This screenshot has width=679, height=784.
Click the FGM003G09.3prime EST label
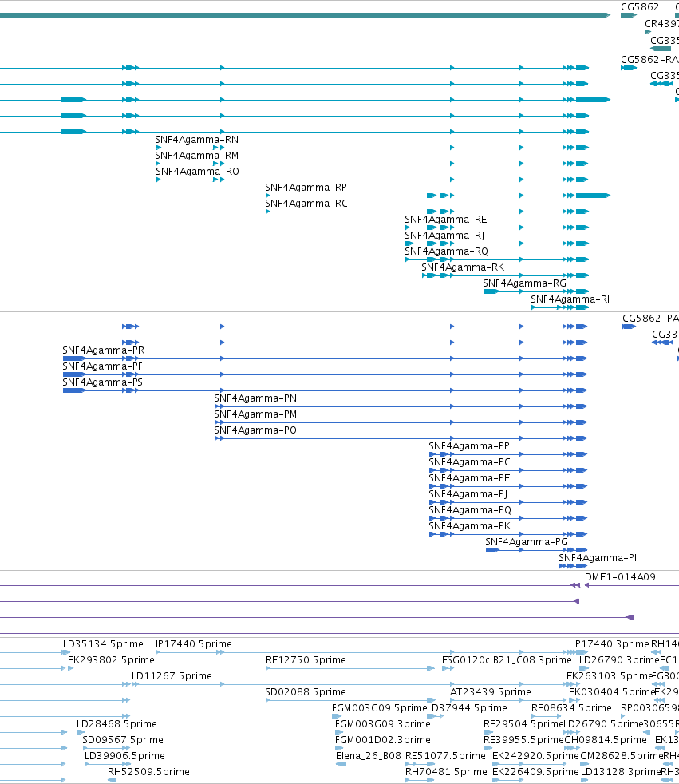point(383,724)
